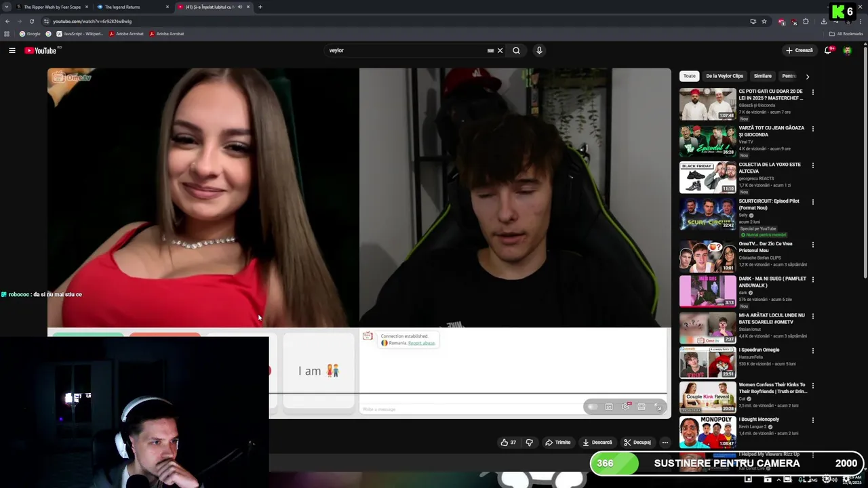Screen dimensions: 868x488
Task: Open more actions ellipsis under video
Action: pos(665,443)
